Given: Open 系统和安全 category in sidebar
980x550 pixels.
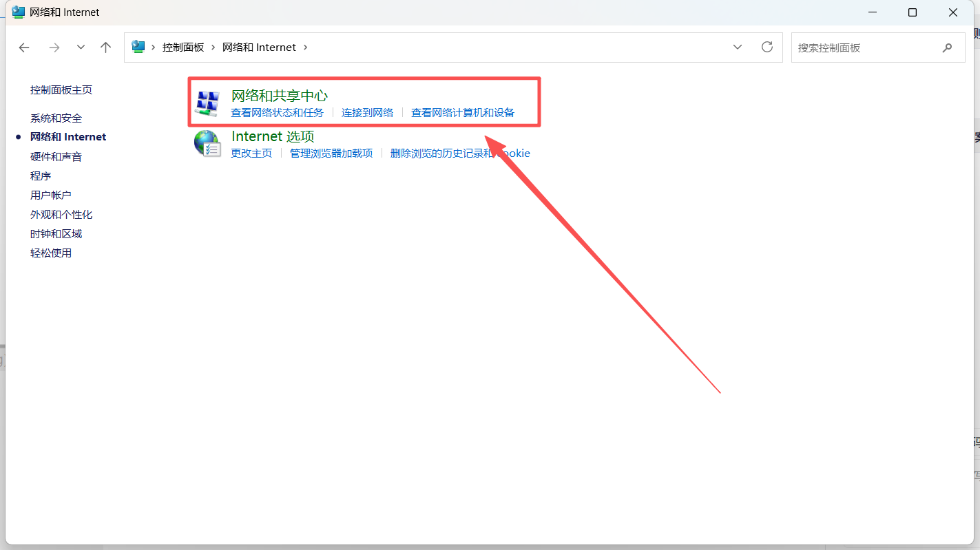Looking at the screenshot, I should (x=56, y=118).
